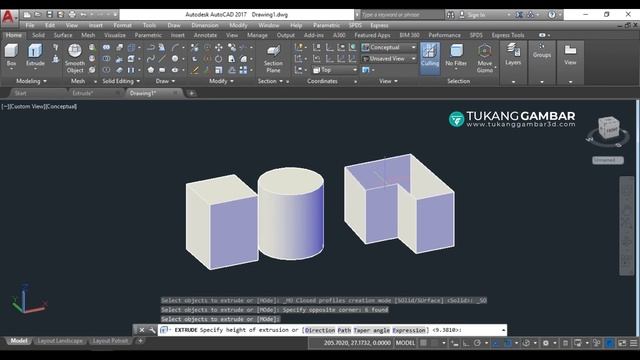Open the Format menu
Viewport: 640px width, 360px height.
tap(122, 25)
